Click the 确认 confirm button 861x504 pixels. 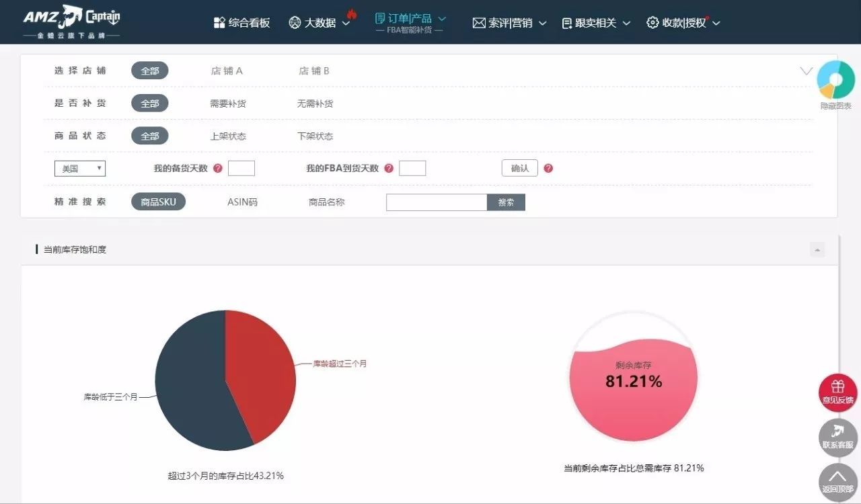[519, 168]
